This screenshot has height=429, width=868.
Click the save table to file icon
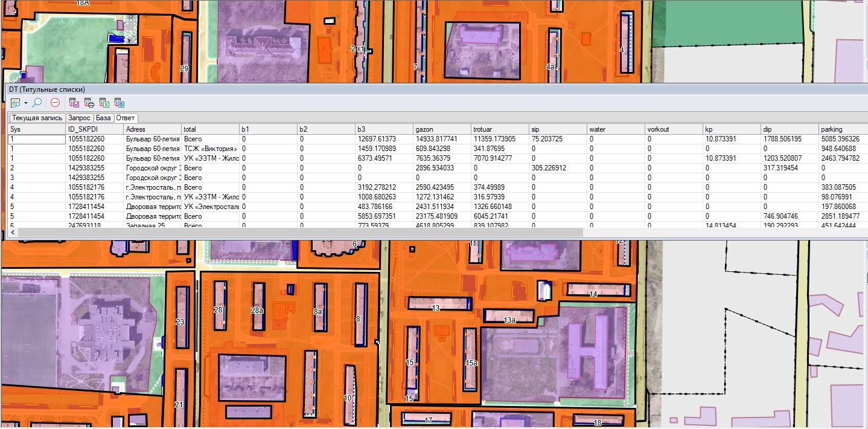74,103
